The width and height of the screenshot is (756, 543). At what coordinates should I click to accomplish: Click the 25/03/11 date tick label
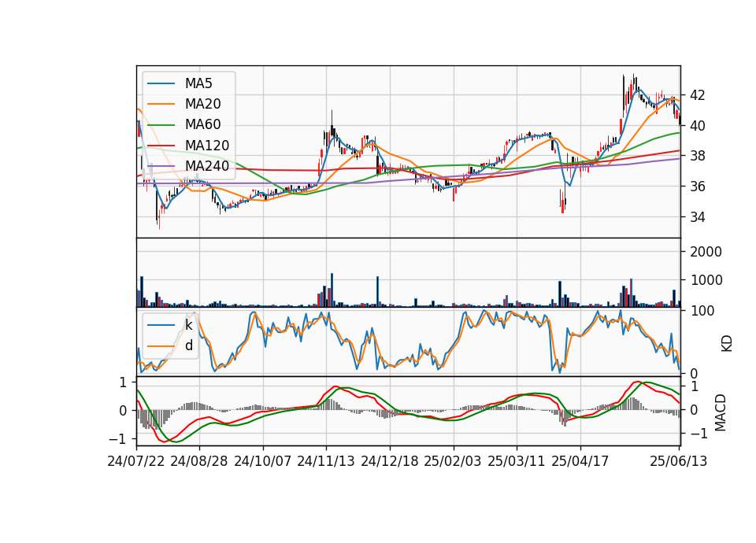click(x=517, y=461)
